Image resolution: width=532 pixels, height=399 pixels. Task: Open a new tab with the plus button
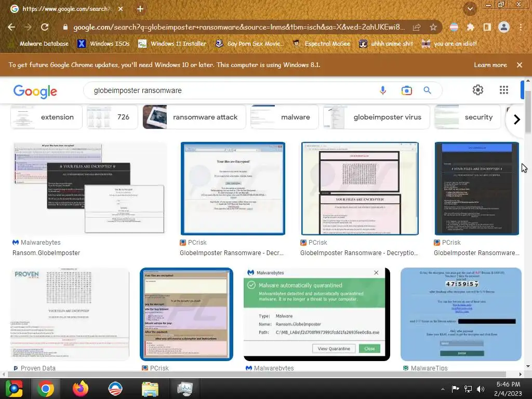tap(140, 9)
